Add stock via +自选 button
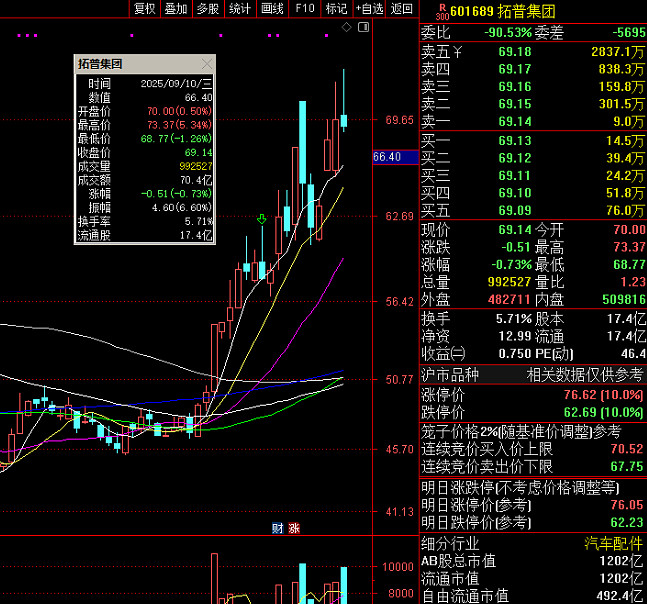Viewport: 647px width, 604px height. tap(368, 9)
